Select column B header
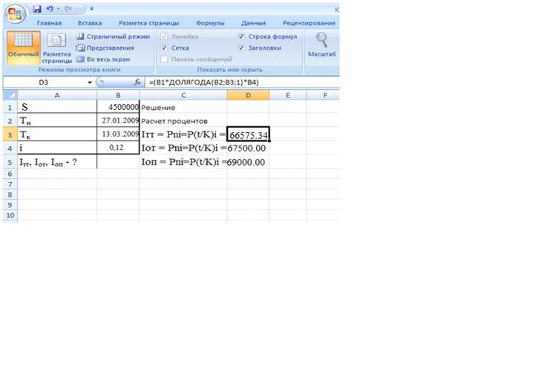 (118, 95)
